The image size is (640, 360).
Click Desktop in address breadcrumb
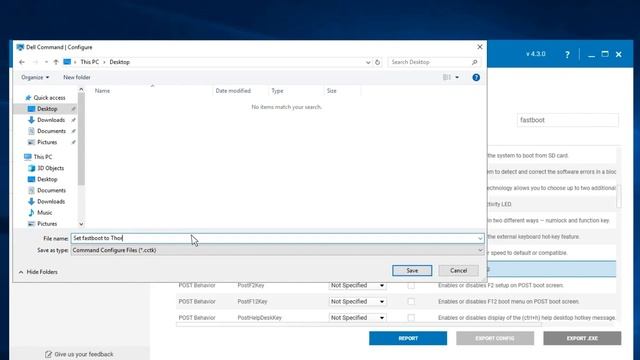(x=119, y=62)
